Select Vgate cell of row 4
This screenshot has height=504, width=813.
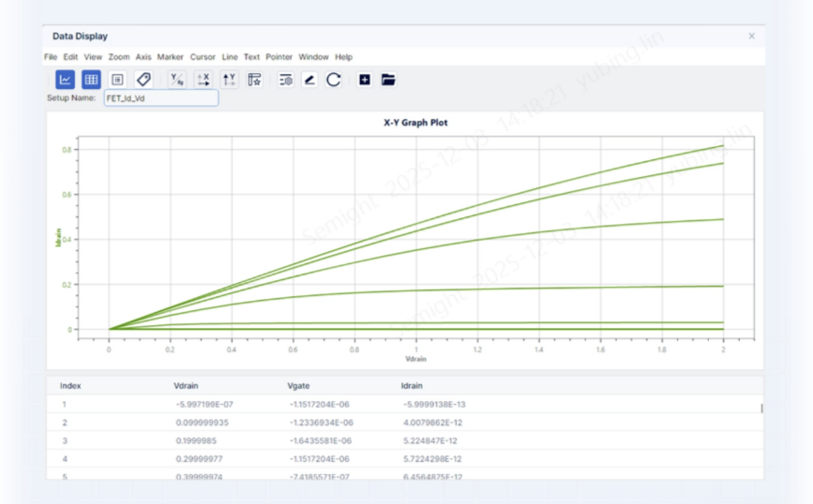[x=319, y=459]
